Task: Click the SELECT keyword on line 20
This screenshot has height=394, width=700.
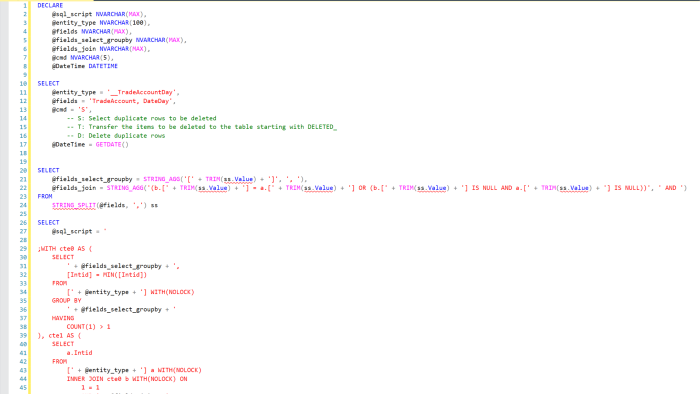Action: coord(48,170)
